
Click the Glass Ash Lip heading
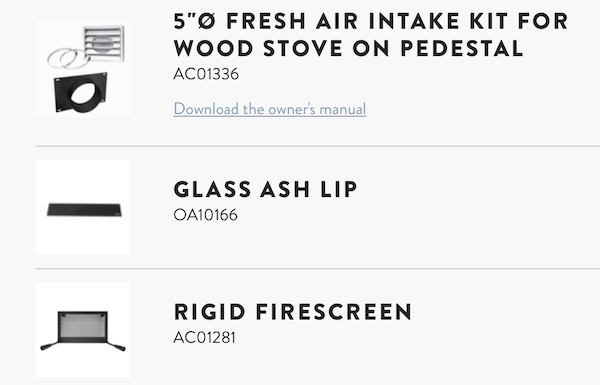pos(265,189)
